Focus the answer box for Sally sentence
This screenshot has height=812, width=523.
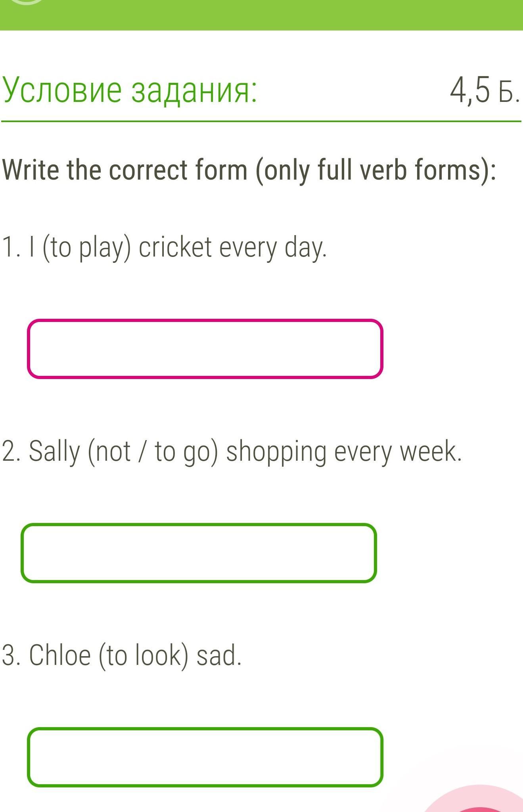coord(199,553)
